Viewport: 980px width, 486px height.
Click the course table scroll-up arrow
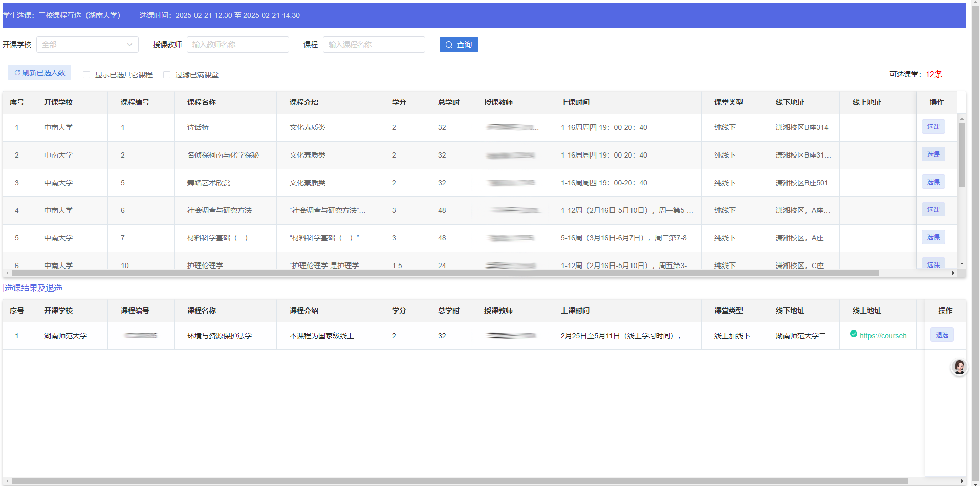(x=962, y=118)
